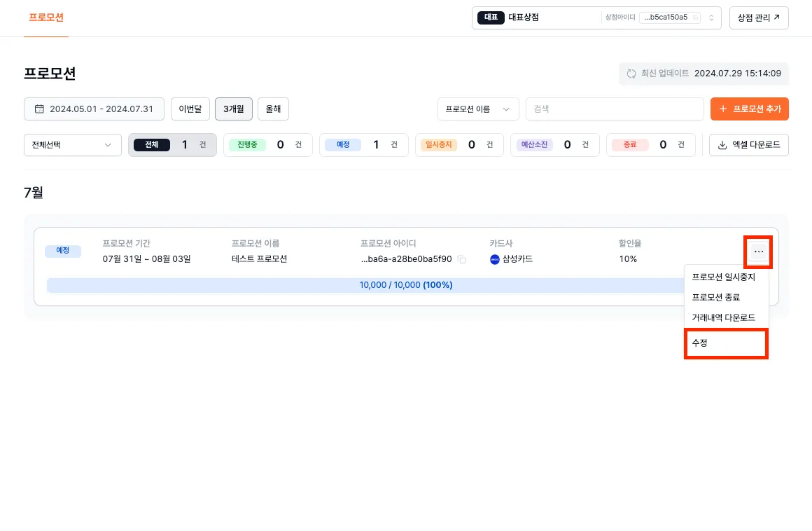This screenshot has height=531, width=812.
Task: Click the budget progress bar showing 100%
Action: [x=406, y=285]
